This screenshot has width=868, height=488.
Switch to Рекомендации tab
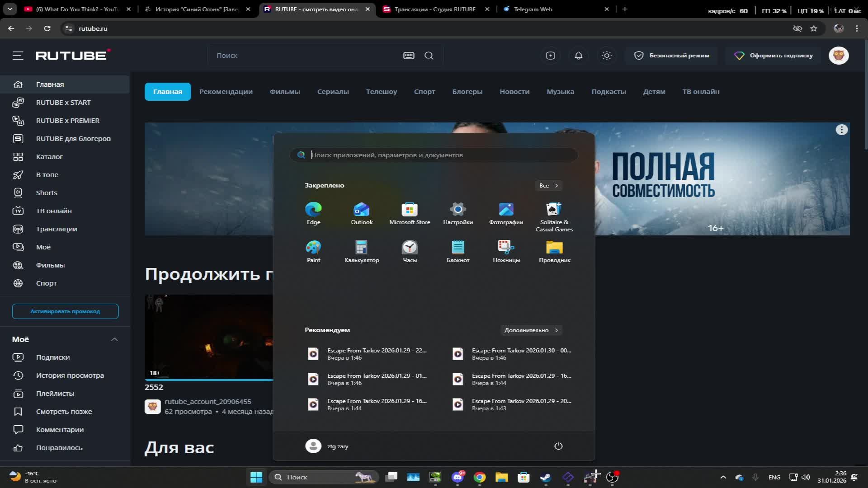click(226, 92)
